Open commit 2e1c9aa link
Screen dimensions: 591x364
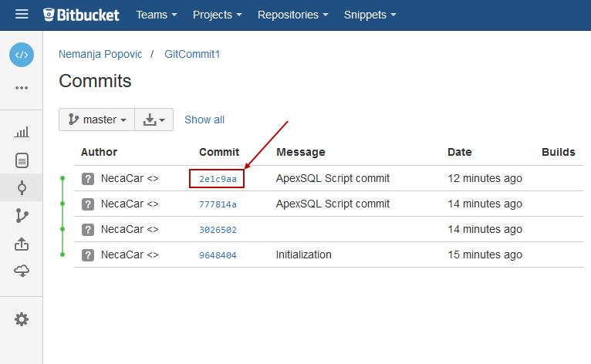pos(217,179)
